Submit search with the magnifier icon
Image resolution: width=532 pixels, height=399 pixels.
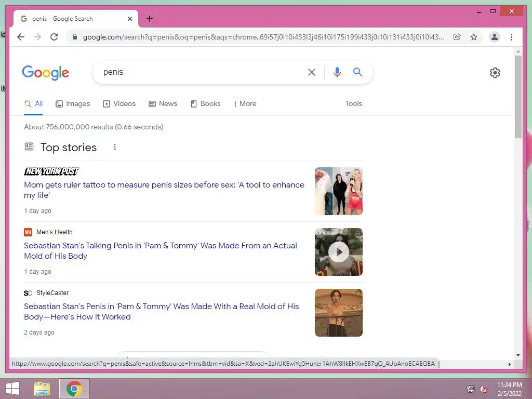[357, 72]
